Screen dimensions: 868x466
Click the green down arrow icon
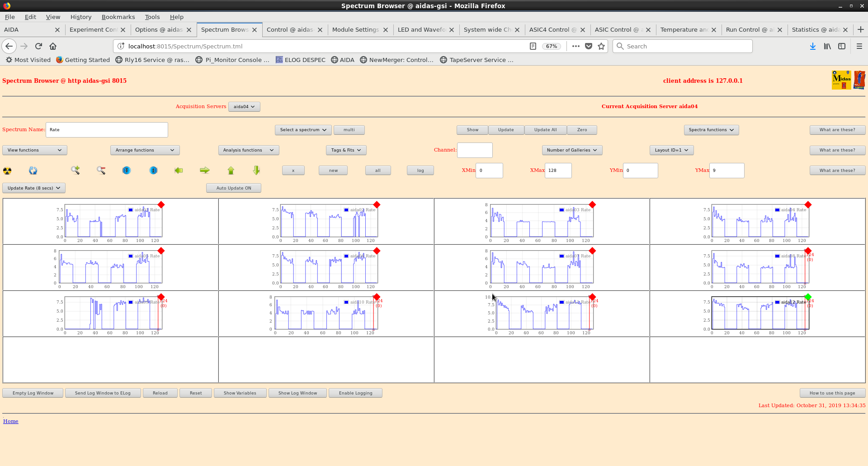(256, 171)
